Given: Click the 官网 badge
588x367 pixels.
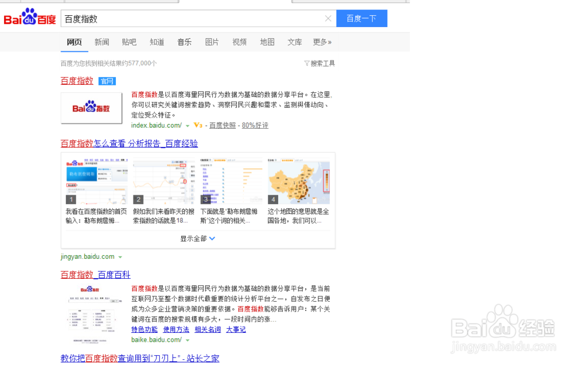Looking at the screenshot, I should click(107, 81).
